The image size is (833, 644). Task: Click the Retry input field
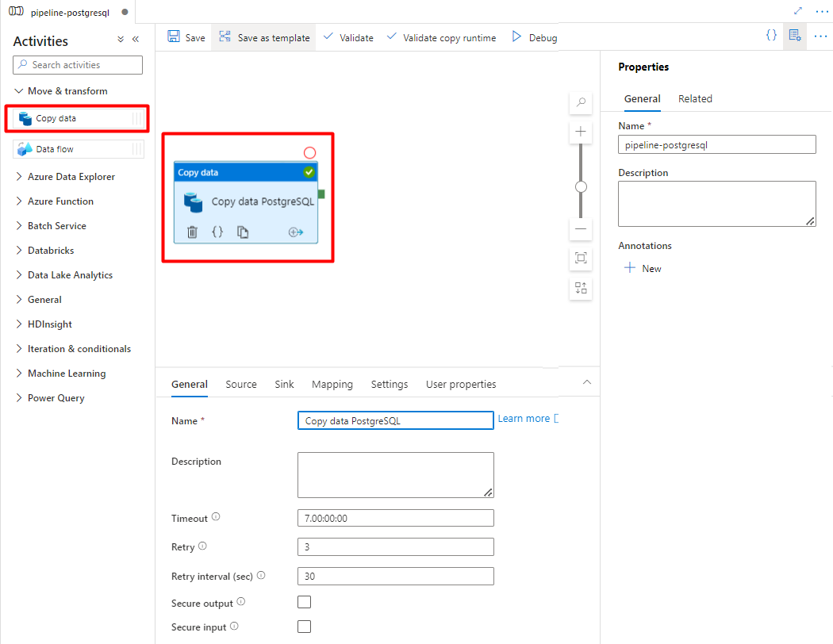click(x=395, y=546)
